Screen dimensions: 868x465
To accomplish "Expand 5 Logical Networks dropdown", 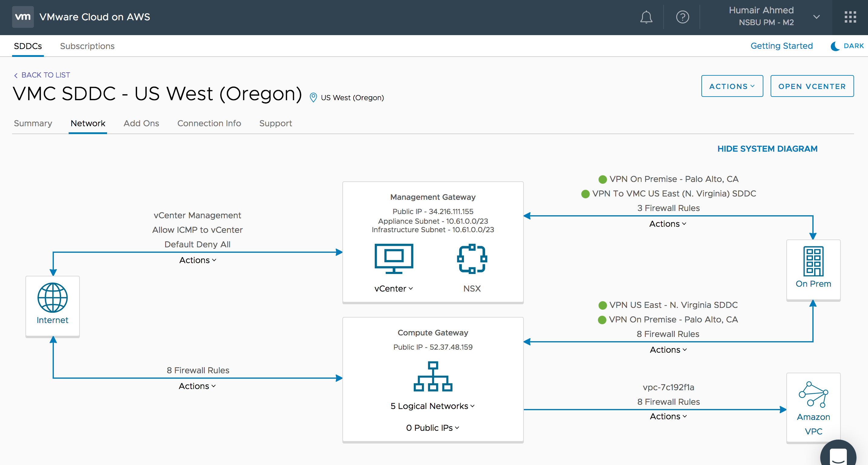I will tap(433, 406).
